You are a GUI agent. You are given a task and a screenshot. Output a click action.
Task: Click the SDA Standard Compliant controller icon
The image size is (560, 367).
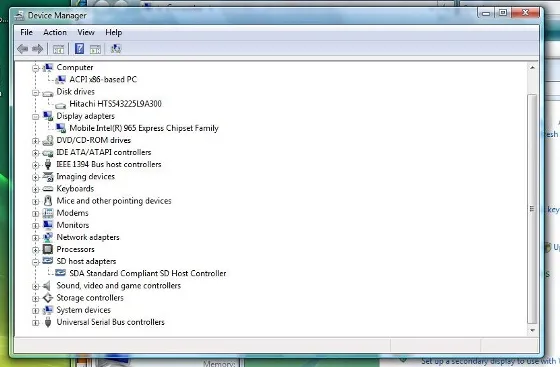pos(61,273)
